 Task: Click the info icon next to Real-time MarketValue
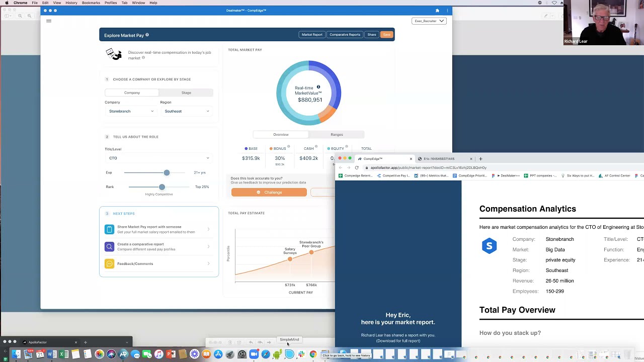(x=318, y=87)
